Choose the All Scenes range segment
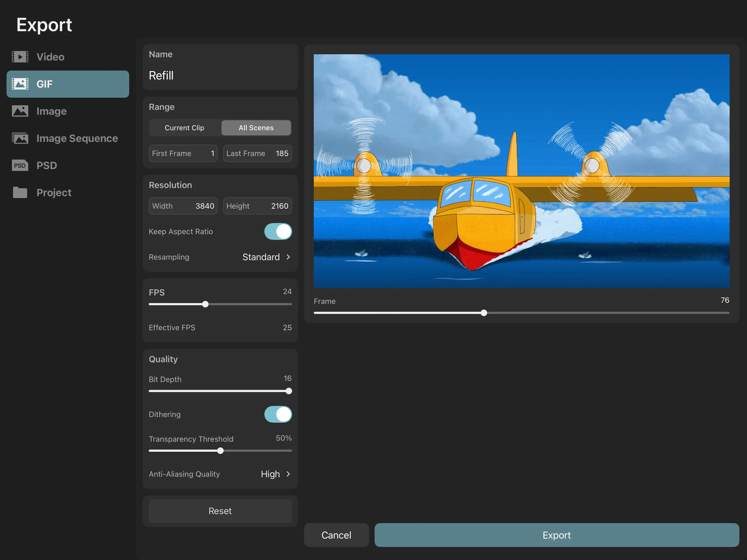 (256, 128)
